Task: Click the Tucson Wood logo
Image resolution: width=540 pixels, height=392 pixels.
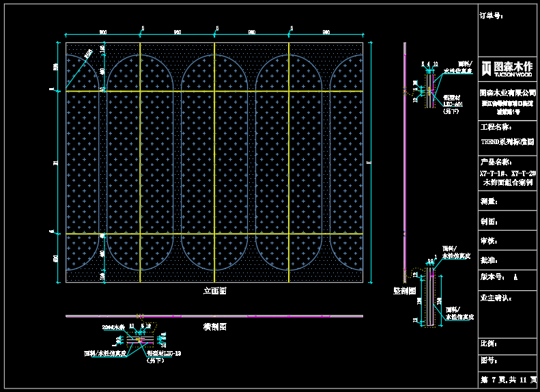Action: 507,68
